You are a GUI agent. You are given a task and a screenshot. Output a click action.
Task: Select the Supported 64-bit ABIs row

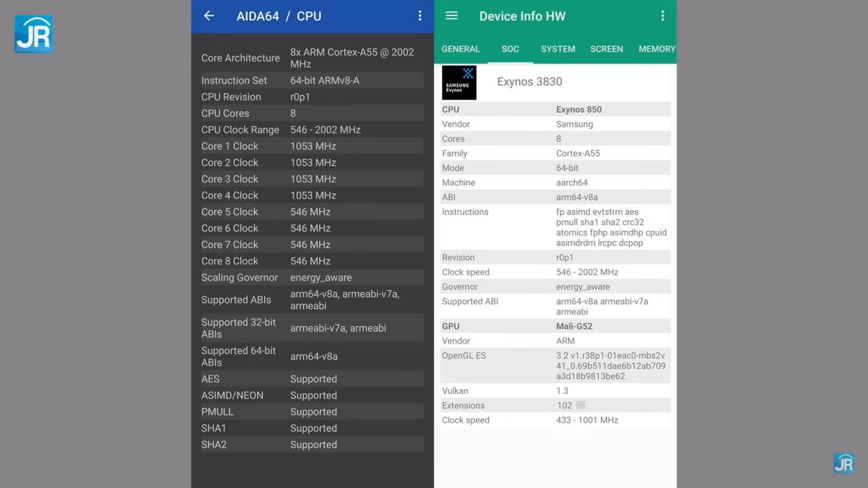click(x=312, y=357)
